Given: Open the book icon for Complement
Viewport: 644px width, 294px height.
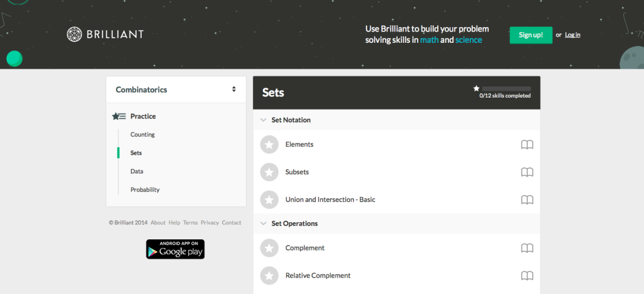Looking at the screenshot, I should (527, 248).
